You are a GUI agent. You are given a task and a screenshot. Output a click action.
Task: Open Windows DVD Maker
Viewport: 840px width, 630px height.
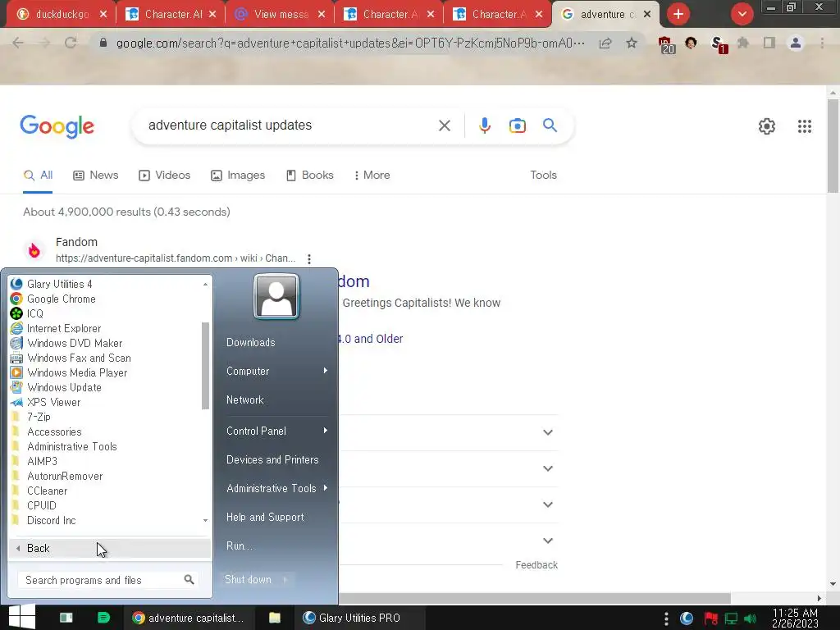pos(75,343)
